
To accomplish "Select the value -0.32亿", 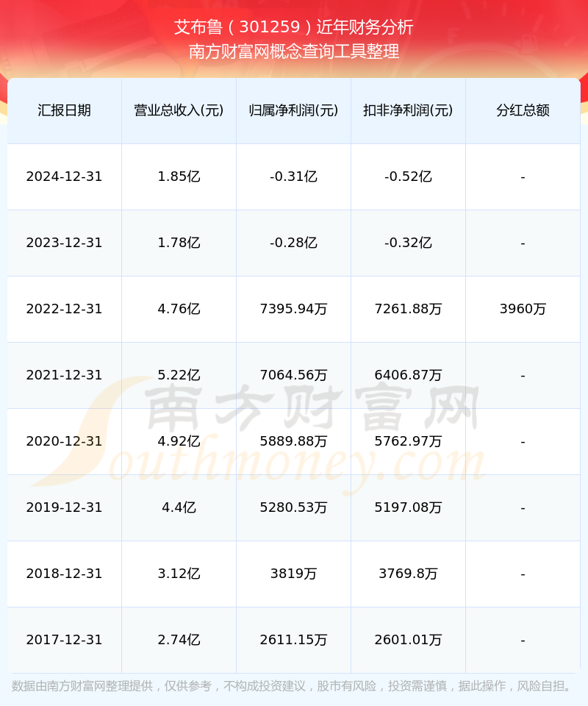I will (408, 243).
